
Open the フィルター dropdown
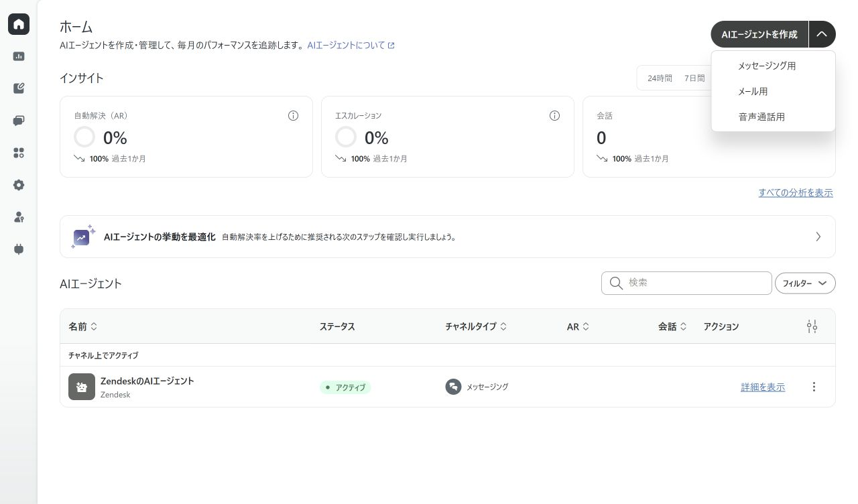[x=805, y=283]
